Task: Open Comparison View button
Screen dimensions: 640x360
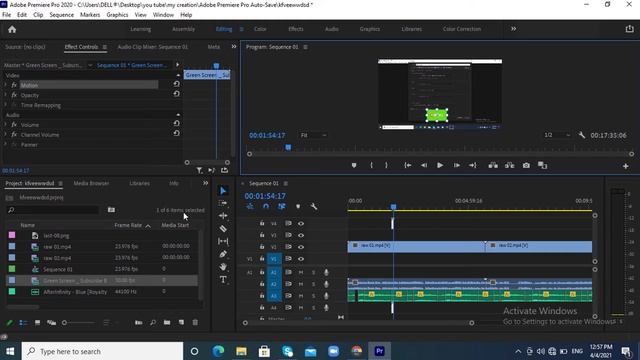Action: [x=542, y=165]
